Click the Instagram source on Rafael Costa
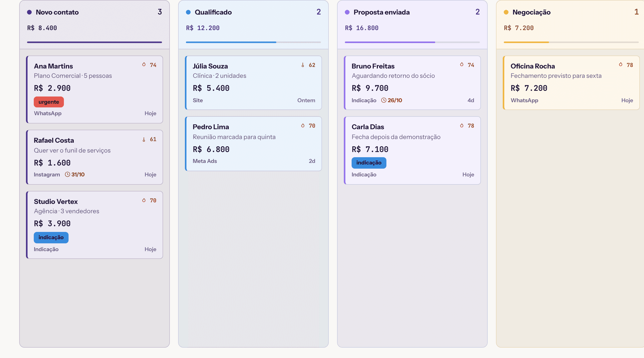This screenshot has width=644, height=358. (47, 175)
